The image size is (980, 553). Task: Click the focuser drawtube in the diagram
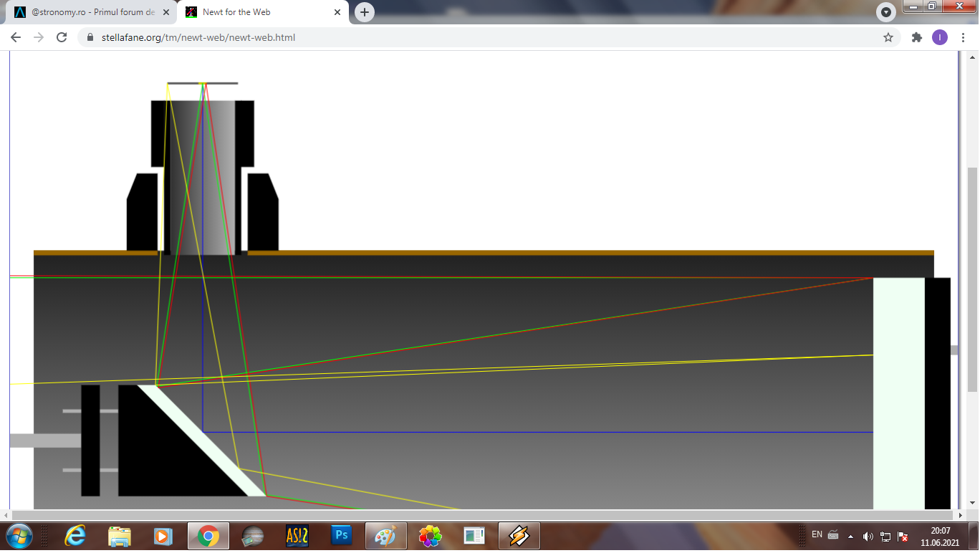click(x=203, y=178)
